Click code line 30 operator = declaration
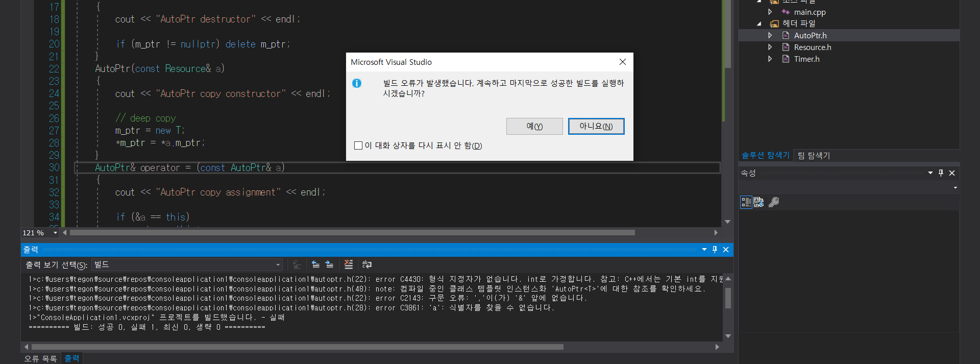Viewport: 980px width, 364px height. point(190,167)
